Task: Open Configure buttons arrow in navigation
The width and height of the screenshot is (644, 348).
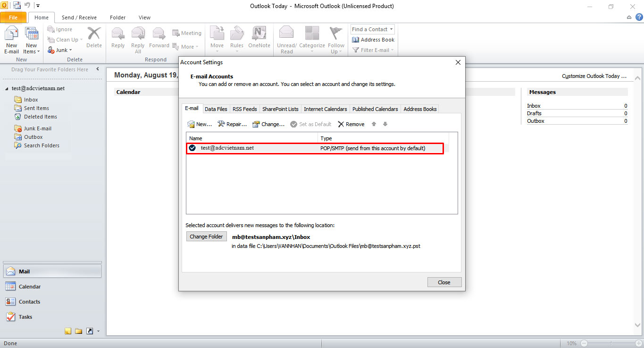Action: point(98,331)
